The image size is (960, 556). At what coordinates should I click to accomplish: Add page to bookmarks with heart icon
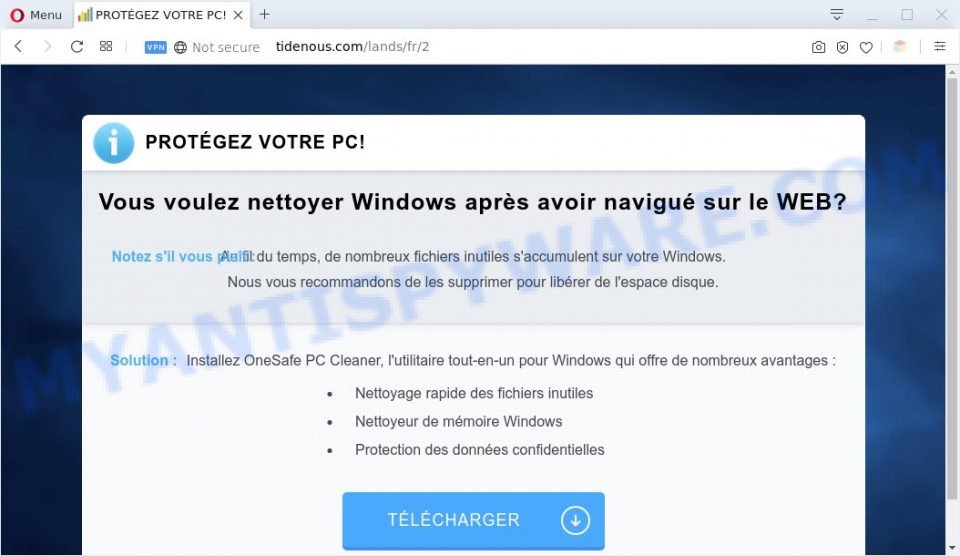point(866,47)
